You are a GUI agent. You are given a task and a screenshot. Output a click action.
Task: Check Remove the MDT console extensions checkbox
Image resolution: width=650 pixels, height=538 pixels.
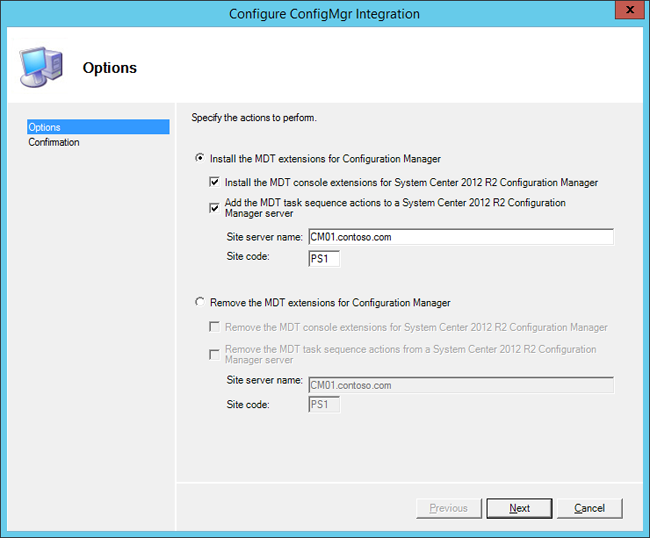(x=214, y=327)
